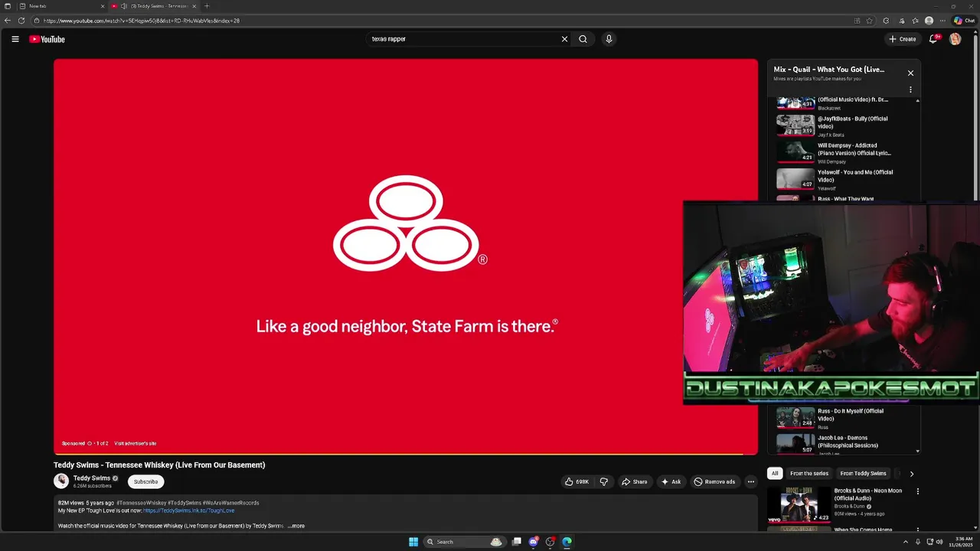Mute the Teddy Swims tab audio
Viewport: 980px width, 551px height.
(123, 6)
